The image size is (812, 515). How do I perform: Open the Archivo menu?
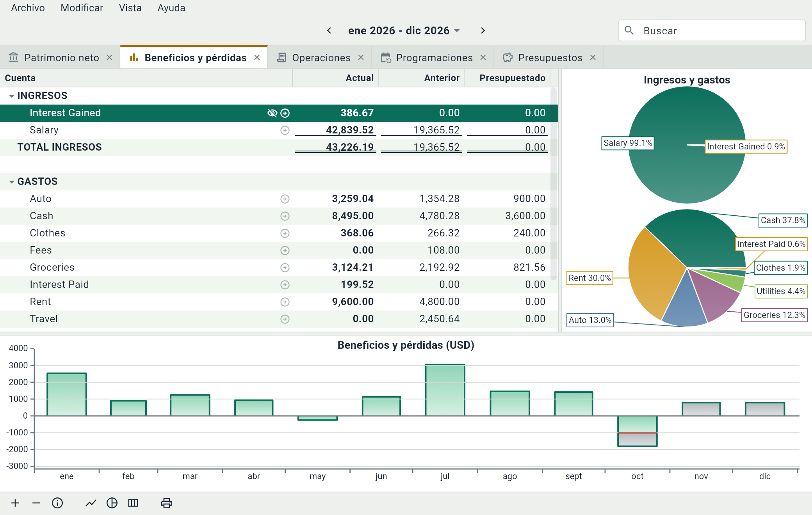coord(28,8)
